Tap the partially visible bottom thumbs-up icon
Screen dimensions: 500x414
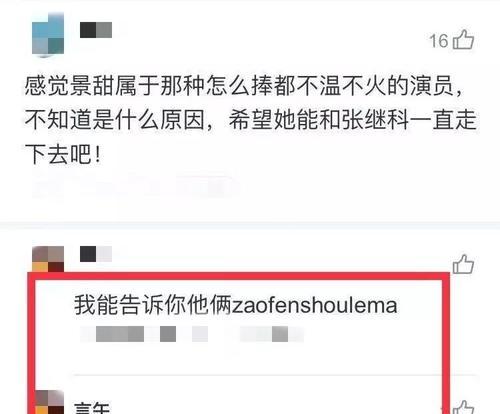click(x=463, y=407)
